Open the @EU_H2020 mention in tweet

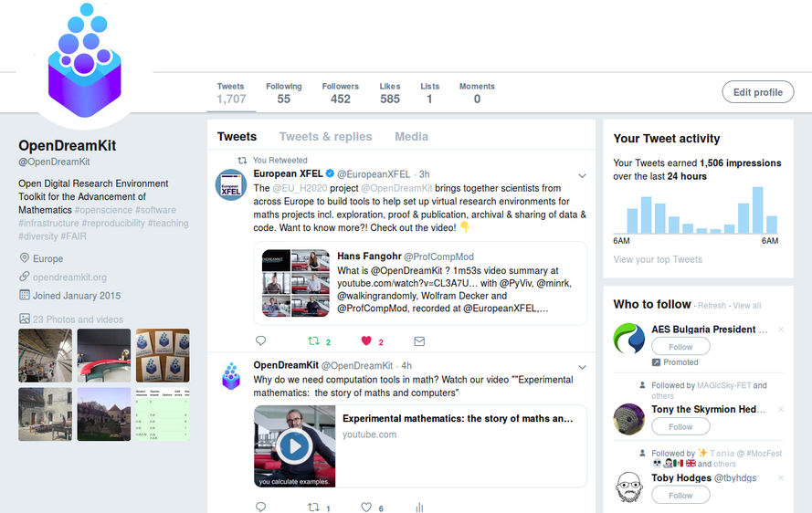[x=300, y=188]
